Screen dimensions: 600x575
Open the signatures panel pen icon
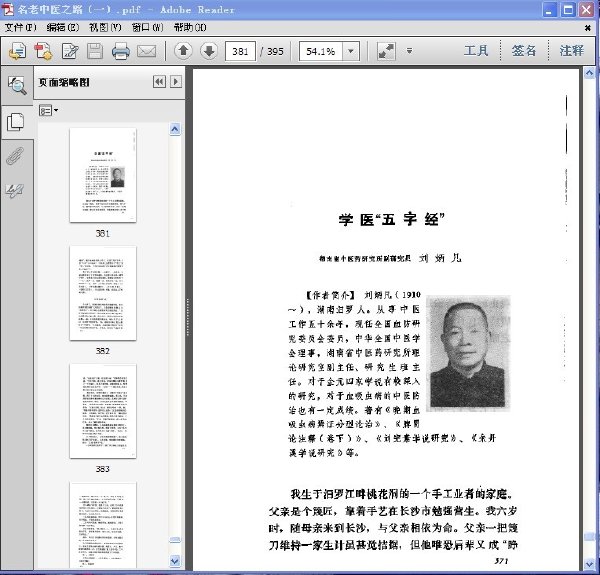pos(15,190)
